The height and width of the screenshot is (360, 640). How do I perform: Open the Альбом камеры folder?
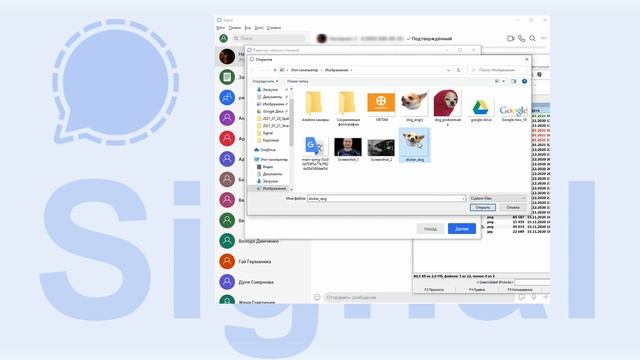click(x=315, y=106)
